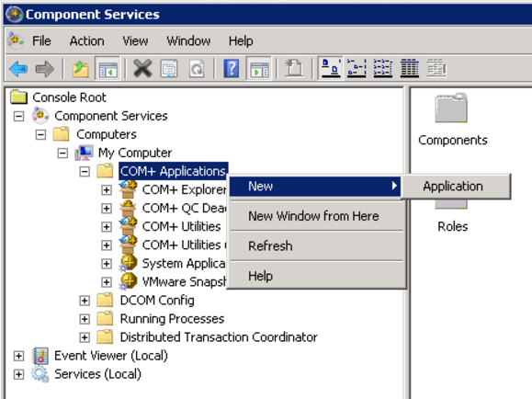Toggle the Show/Hide Action Pane icon
This screenshot has height=399, width=532.
(259, 69)
